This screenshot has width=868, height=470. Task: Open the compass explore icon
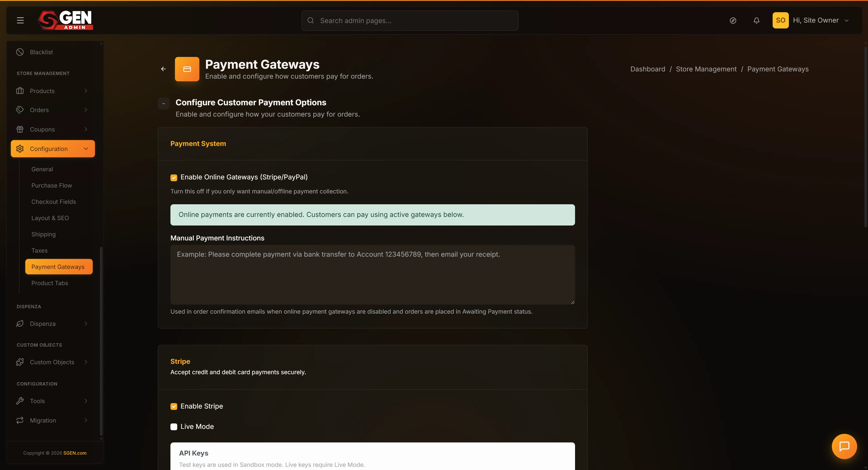pos(733,21)
